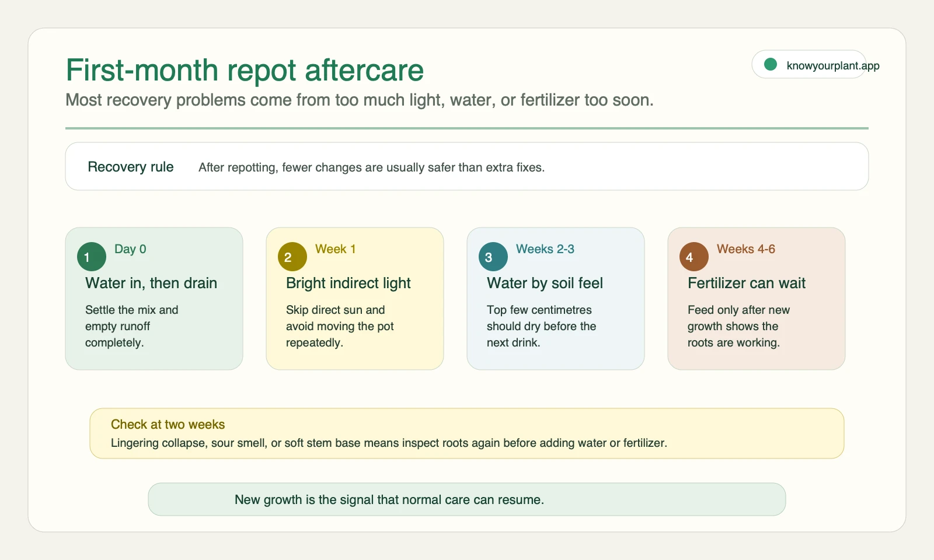
Task: Click the 'Check at two weeks' heading
Action: [168, 425]
